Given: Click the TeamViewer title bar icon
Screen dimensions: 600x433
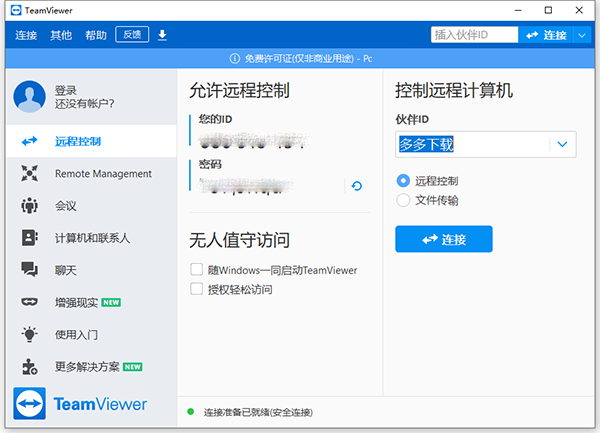Looking at the screenshot, I should [16, 10].
